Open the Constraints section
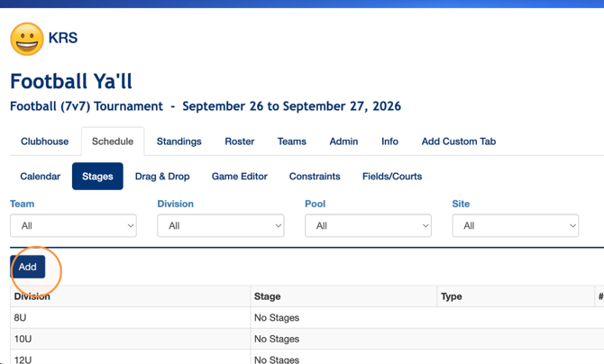 click(x=315, y=177)
